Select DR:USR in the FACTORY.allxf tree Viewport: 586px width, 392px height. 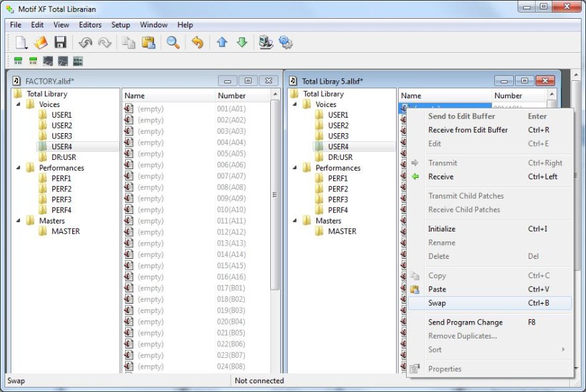[x=64, y=157]
